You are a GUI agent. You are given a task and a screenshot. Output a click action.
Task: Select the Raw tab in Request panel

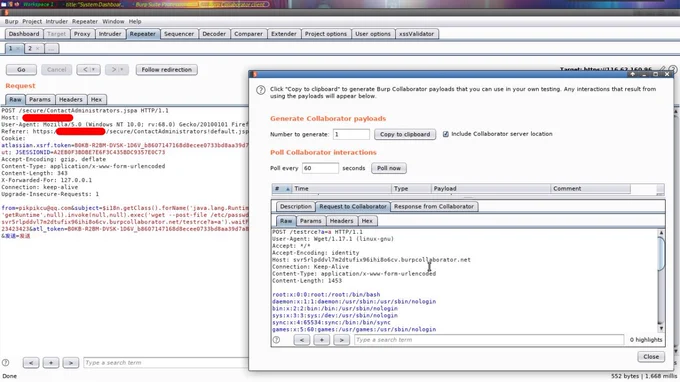click(x=15, y=99)
